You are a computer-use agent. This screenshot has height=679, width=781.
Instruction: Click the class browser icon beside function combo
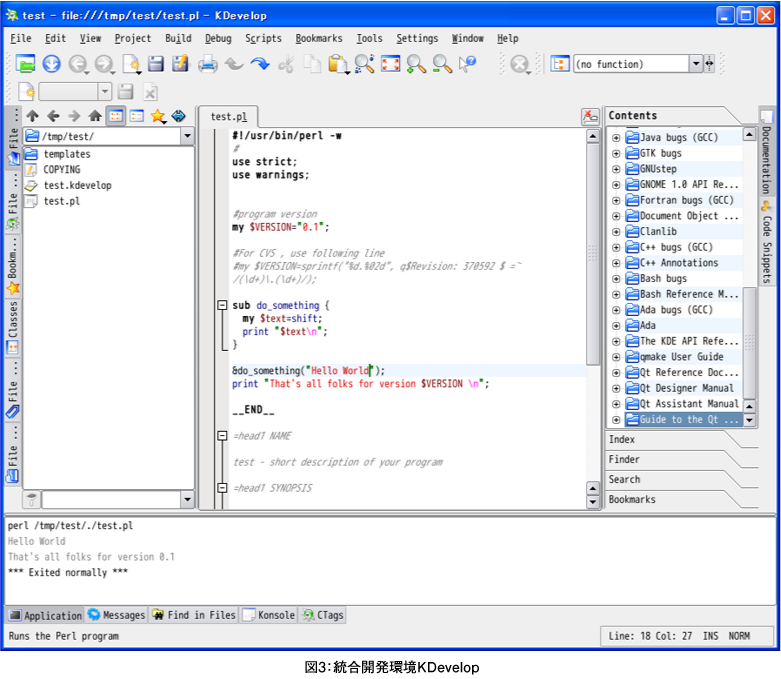click(x=560, y=64)
